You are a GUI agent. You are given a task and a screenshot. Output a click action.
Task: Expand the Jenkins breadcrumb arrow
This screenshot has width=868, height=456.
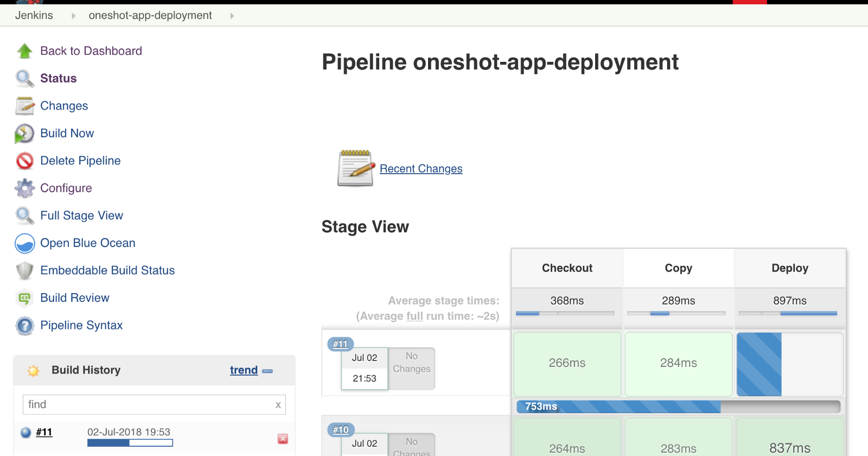[x=73, y=16]
